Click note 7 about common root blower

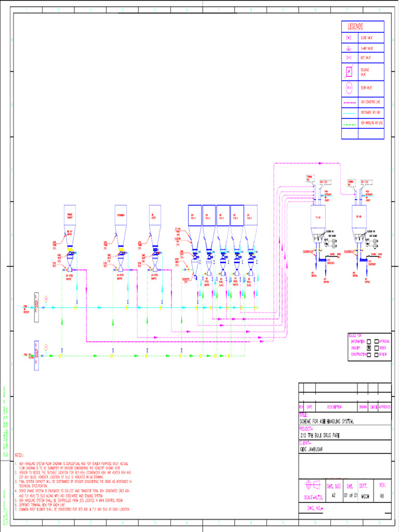(x=72, y=509)
